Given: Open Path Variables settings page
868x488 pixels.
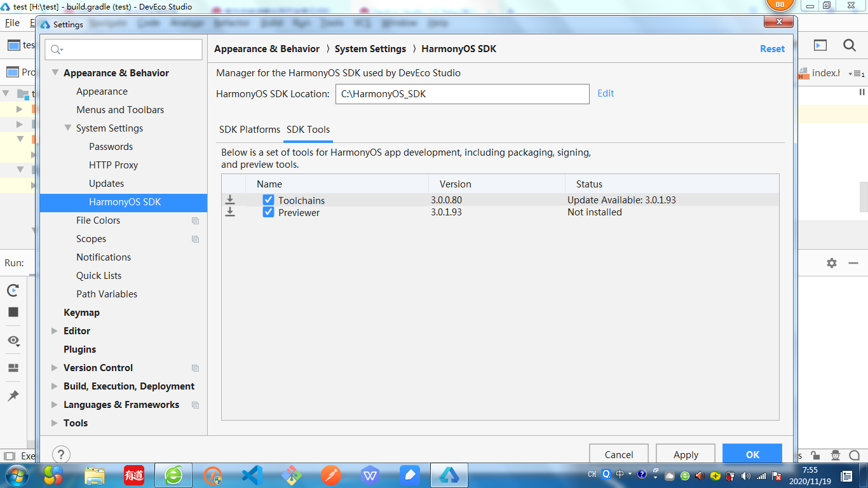Looking at the screenshot, I should point(107,294).
